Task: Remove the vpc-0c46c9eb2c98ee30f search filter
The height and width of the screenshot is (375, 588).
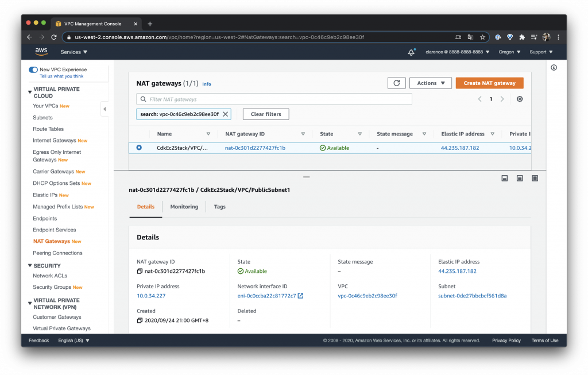Action: coord(225,114)
